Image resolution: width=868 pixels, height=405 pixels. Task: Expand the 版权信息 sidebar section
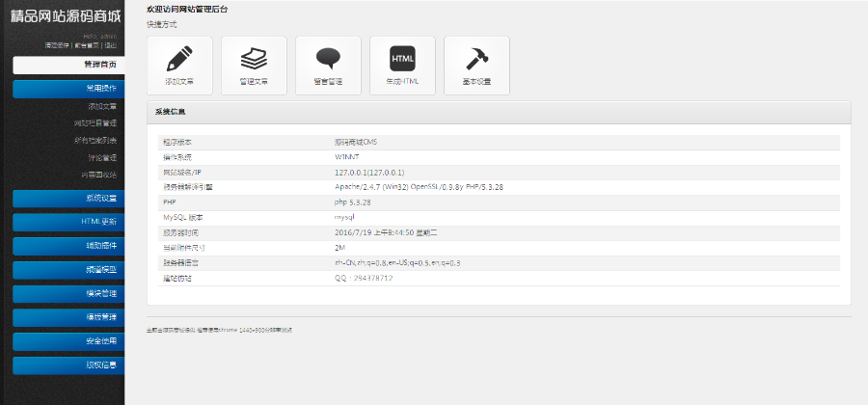(69, 365)
